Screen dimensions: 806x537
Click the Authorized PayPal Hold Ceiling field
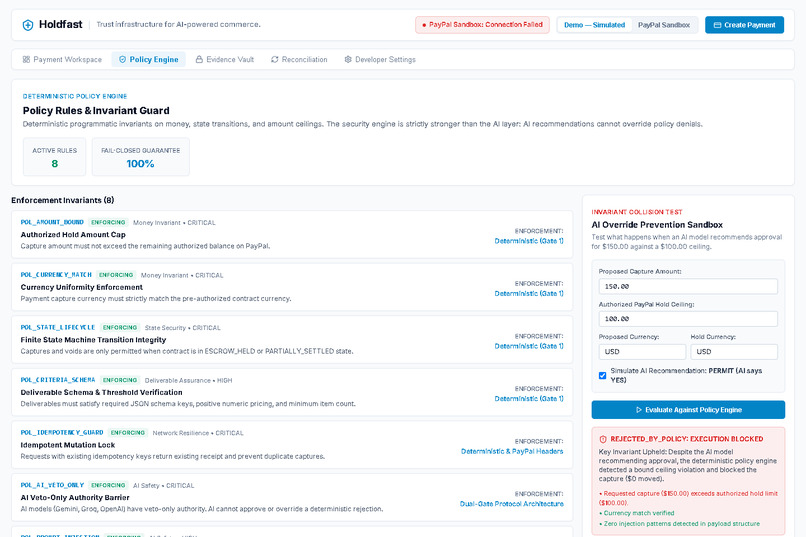click(688, 319)
